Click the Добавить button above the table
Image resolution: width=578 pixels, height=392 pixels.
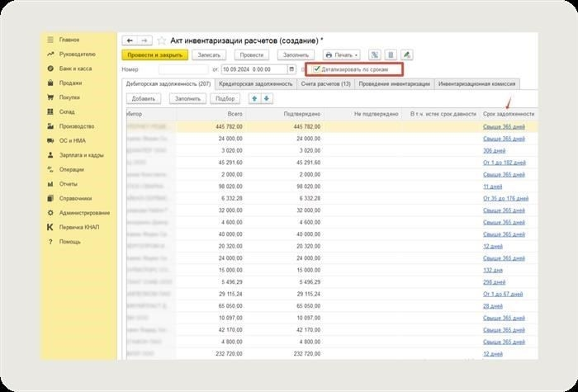(144, 99)
